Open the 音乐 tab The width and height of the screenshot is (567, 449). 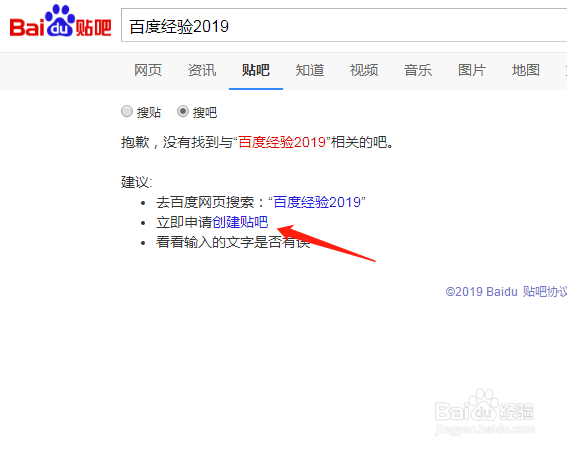pos(418,70)
